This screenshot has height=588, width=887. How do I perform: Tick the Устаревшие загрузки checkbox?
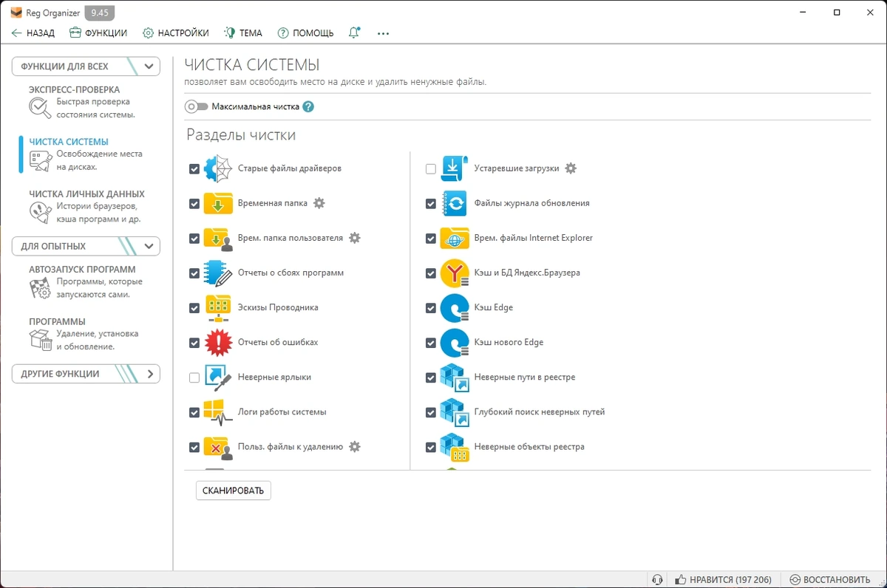tap(431, 169)
